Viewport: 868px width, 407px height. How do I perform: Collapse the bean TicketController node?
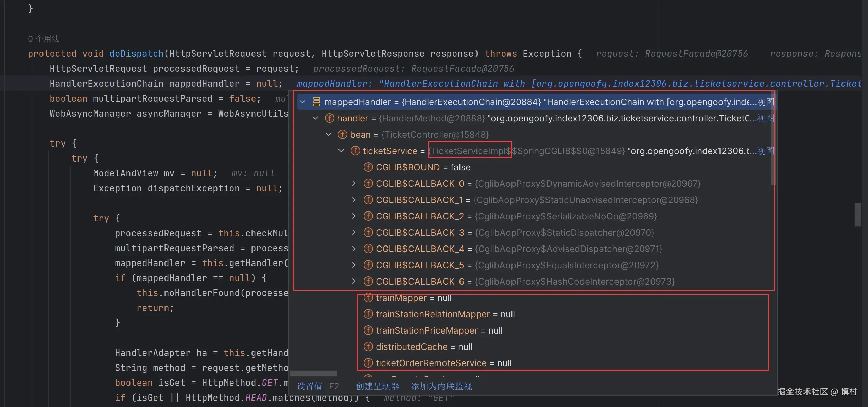328,134
